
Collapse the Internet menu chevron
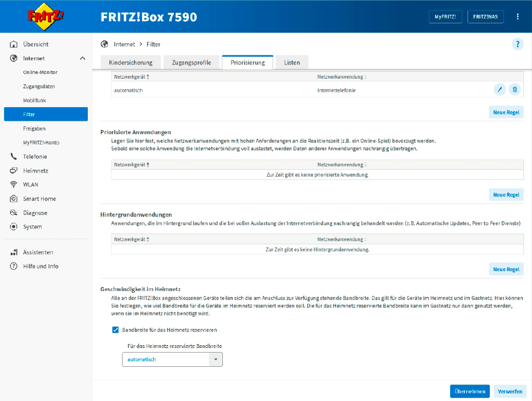(83, 58)
